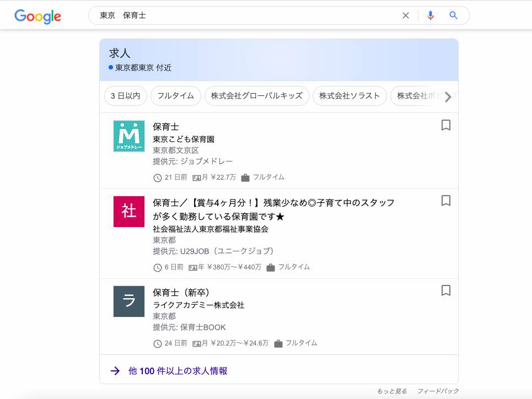Click the pink 社 company logo
This screenshot has height=399, width=532.
(129, 212)
